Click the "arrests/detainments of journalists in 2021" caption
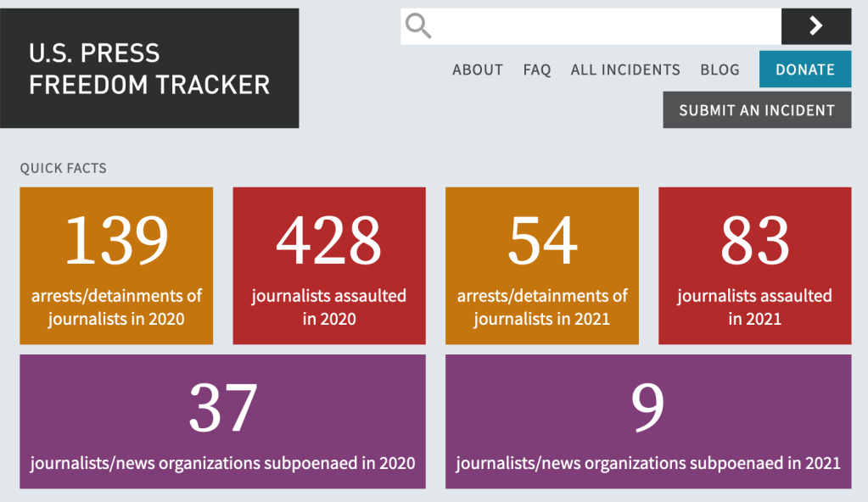The width and height of the screenshot is (868, 502). click(542, 307)
